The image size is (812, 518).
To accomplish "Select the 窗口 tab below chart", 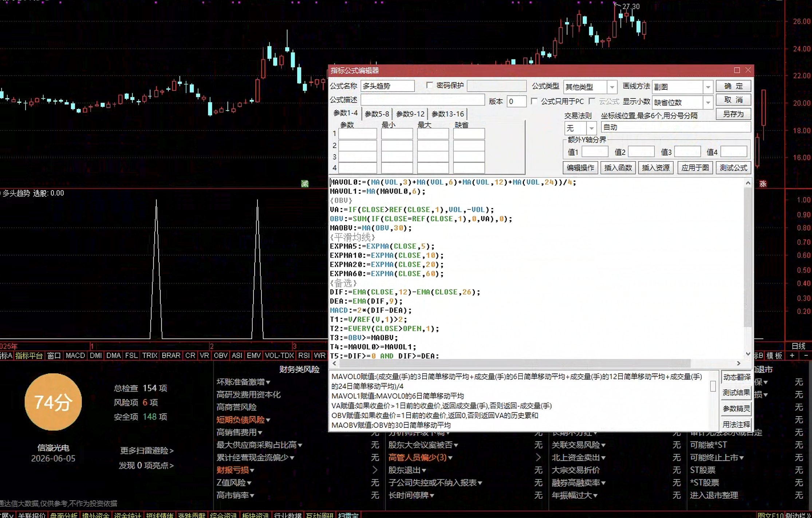I will point(54,356).
